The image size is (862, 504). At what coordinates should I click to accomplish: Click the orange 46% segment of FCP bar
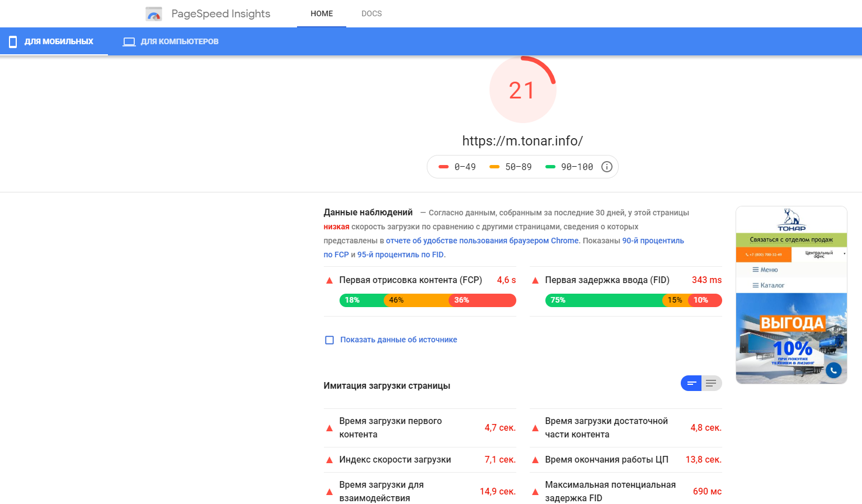(416, 300)
